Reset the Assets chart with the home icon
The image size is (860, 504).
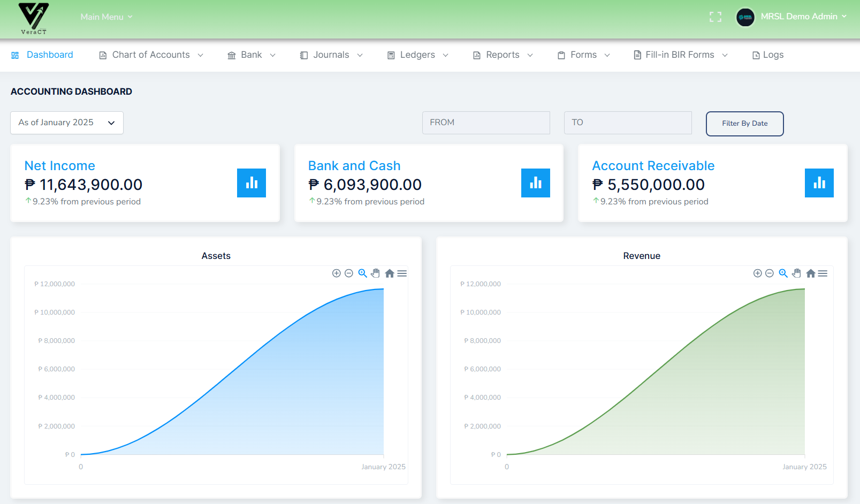390,273
